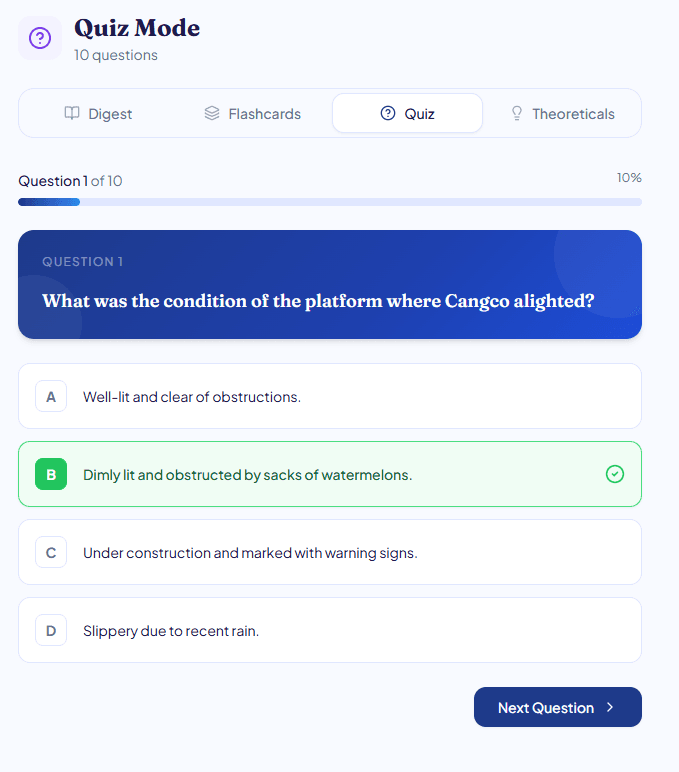Choose answer "Slippery due to recent rain"

click(171, 631)
